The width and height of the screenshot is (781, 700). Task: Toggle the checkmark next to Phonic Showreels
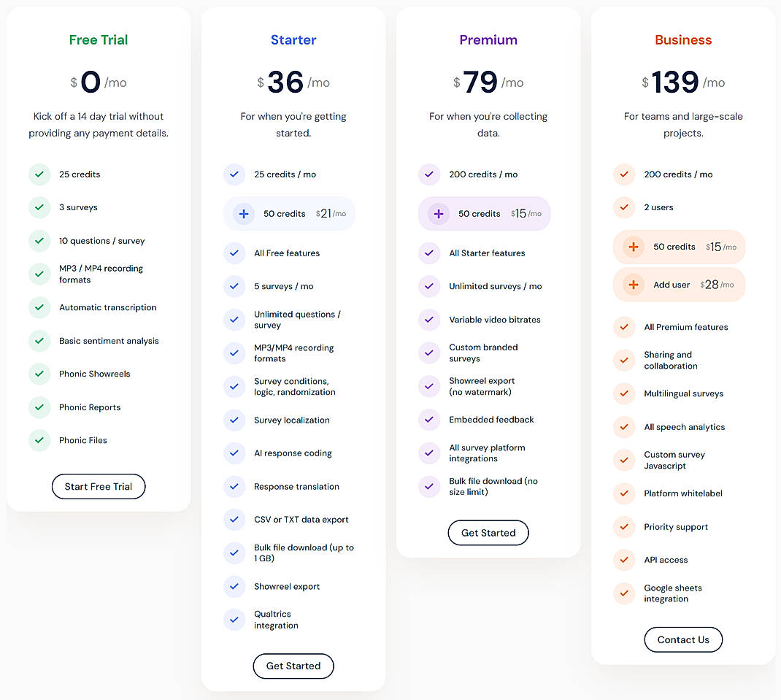[39, 374]
